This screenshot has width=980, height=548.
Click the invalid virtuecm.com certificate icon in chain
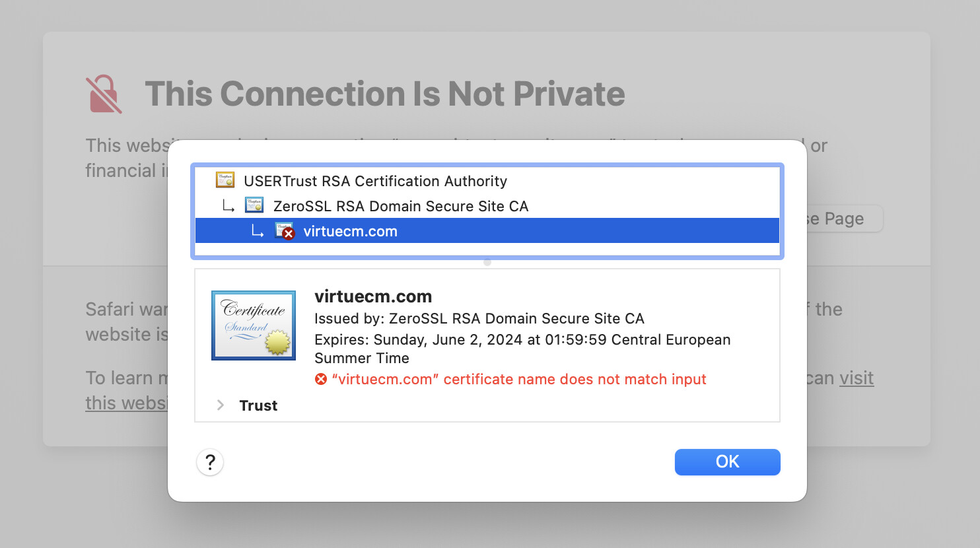pyautogui.click(x=285, y=231)
